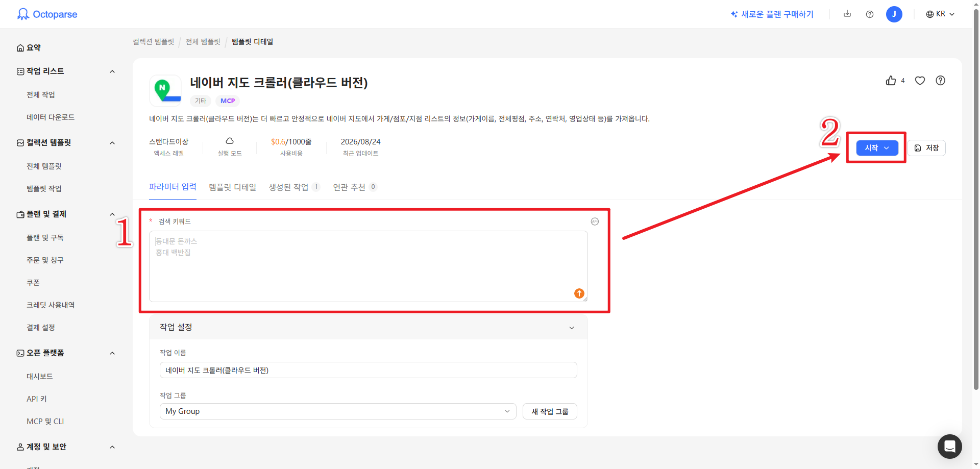Click 새로운 플랜 구매하기 link
The width and height of the screenshot is (980, 469).
coord(772,14)
